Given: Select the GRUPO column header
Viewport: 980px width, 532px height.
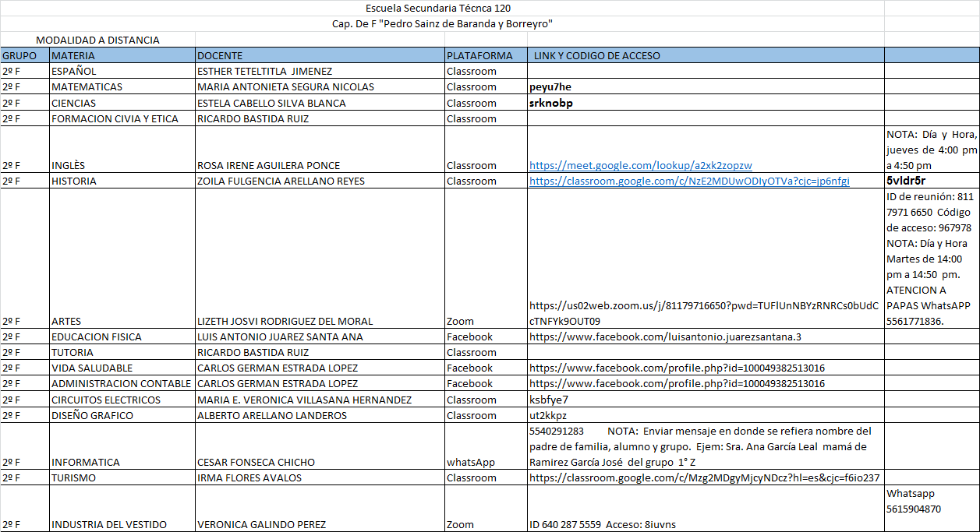Looking at the screenshot, I should [25, 55].
